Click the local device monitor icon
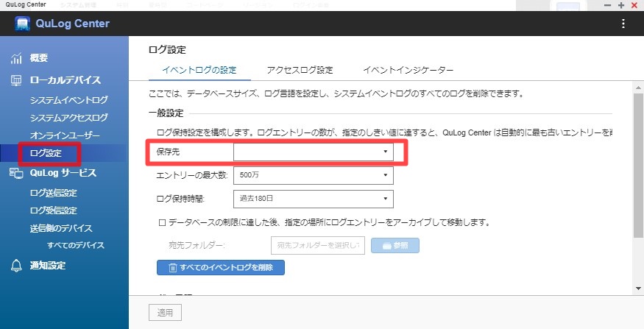 [x=16, y=80]
